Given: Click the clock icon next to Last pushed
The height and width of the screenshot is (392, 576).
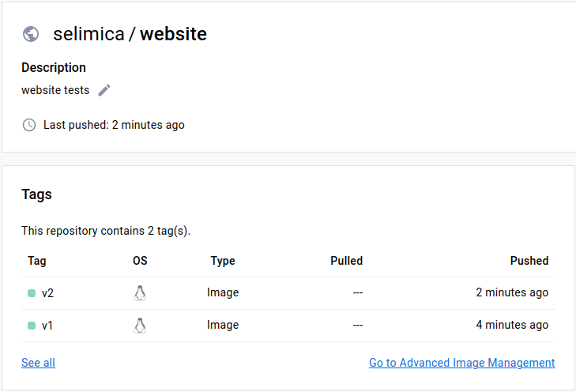Looking at the screenshot, I should [x=29, y=125].
